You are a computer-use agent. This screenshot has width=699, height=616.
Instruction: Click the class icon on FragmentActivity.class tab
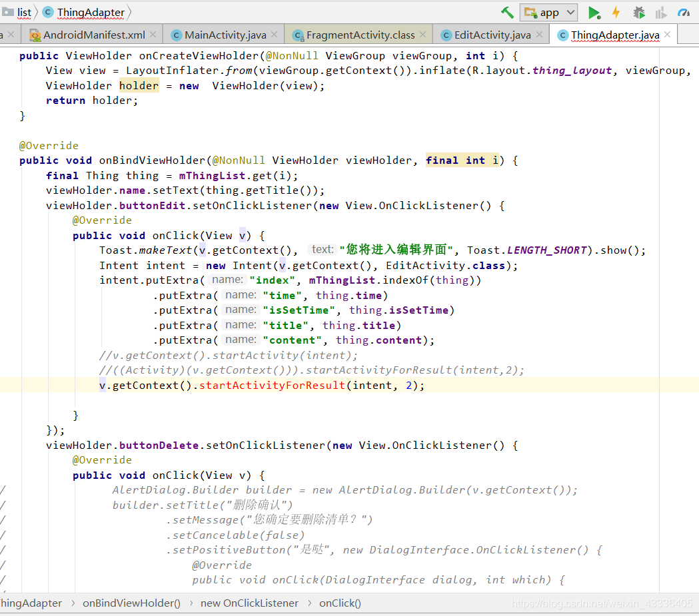[298, 35]
